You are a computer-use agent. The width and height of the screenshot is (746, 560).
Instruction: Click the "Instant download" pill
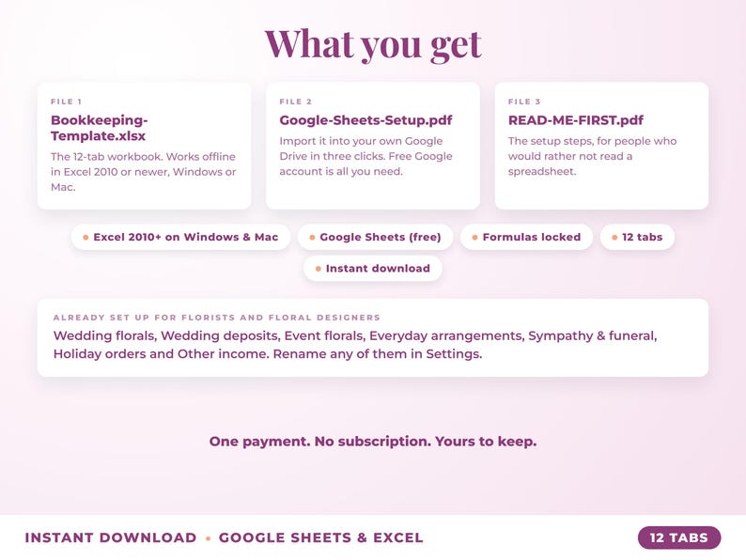373,269
